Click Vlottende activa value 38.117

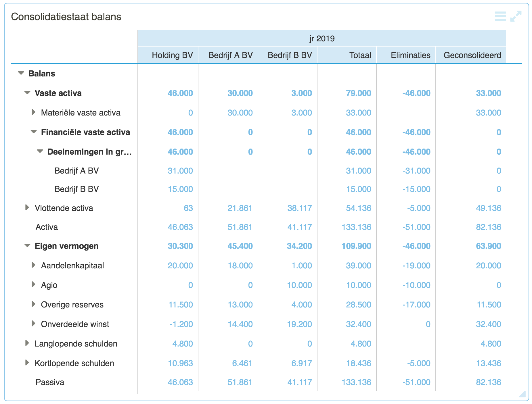300,208
